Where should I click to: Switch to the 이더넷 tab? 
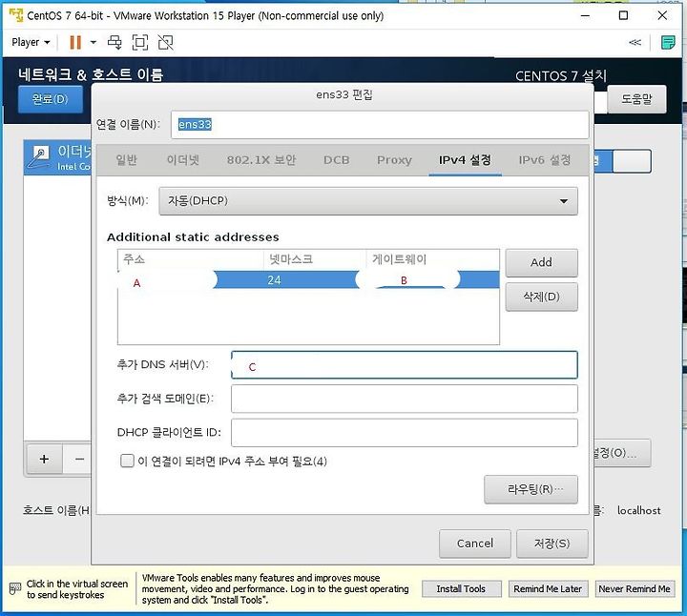click(182, 160)
